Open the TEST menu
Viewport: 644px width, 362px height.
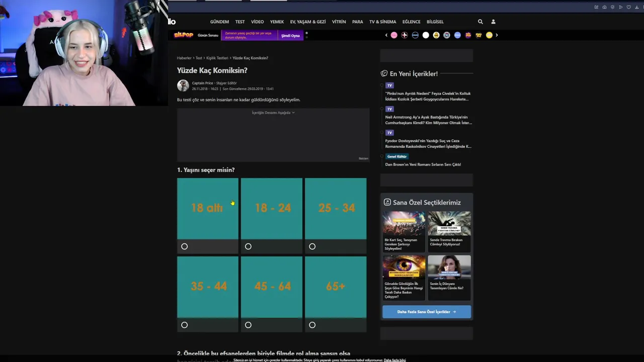point(240,22)
